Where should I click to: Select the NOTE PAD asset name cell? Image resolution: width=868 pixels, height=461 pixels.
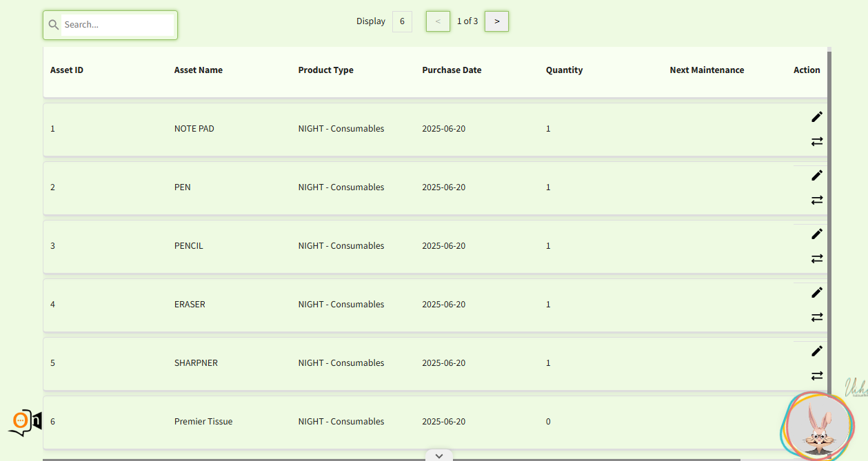(x=194, y=129)
